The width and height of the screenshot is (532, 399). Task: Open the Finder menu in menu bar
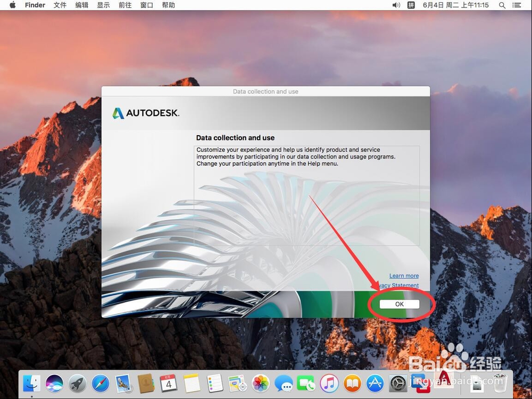(35, 5)
